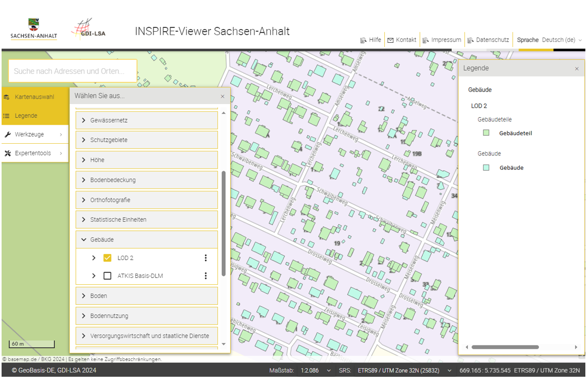Image resolution: width=588 pixels, height=391 pixels.
Task: Click the Hilfe help icon
Action: point(363,40)
